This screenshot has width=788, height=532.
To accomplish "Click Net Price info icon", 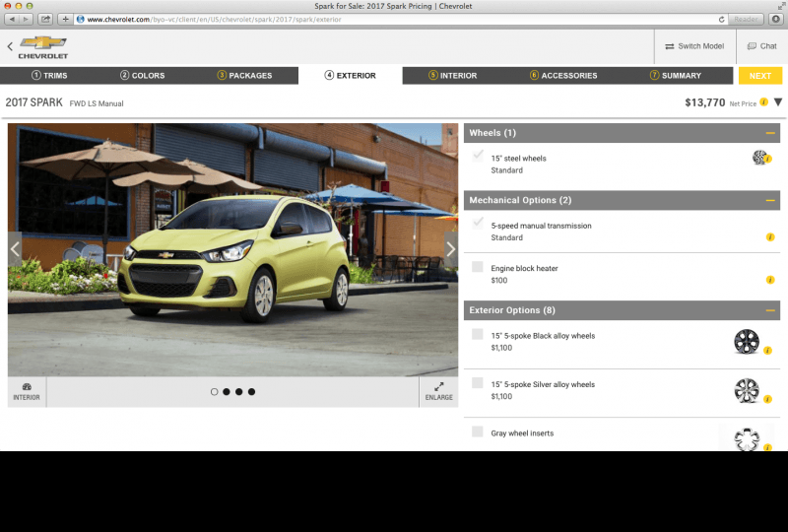I will click(764, 102).
